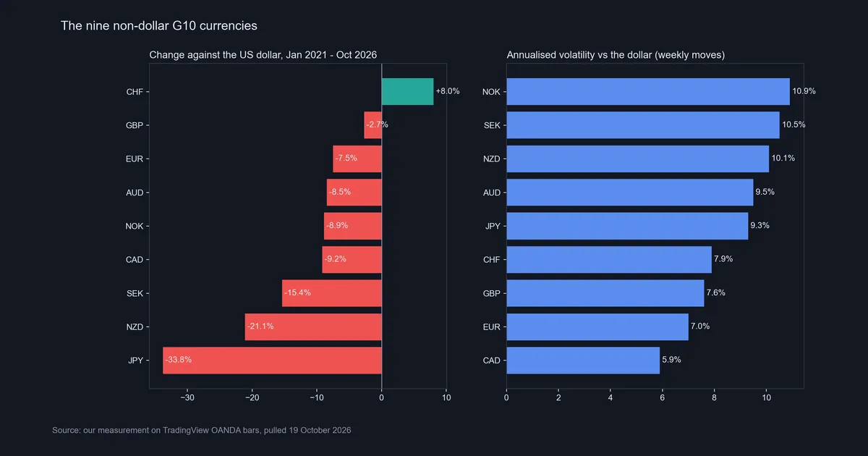Click the red GBP -2.7% bar
The image size is (868, 456).
pyautogui.click(x=373, y=125)
